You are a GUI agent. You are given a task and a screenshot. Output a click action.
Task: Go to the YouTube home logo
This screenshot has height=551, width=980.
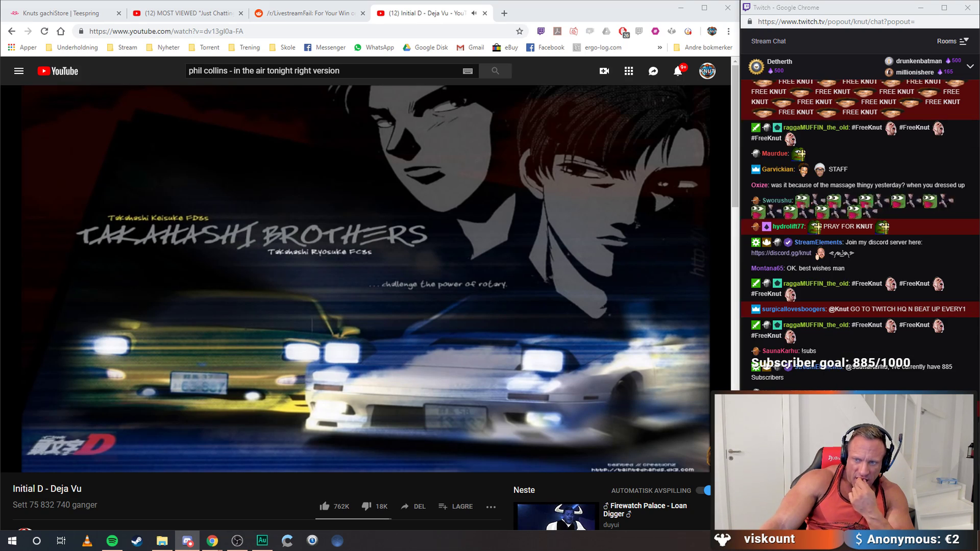[58, 71]
